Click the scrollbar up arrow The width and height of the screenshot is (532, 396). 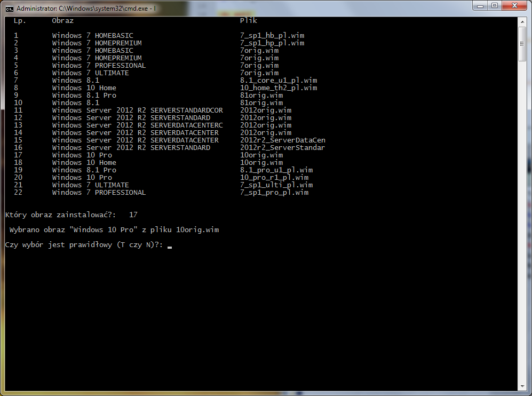coord(522,22)
